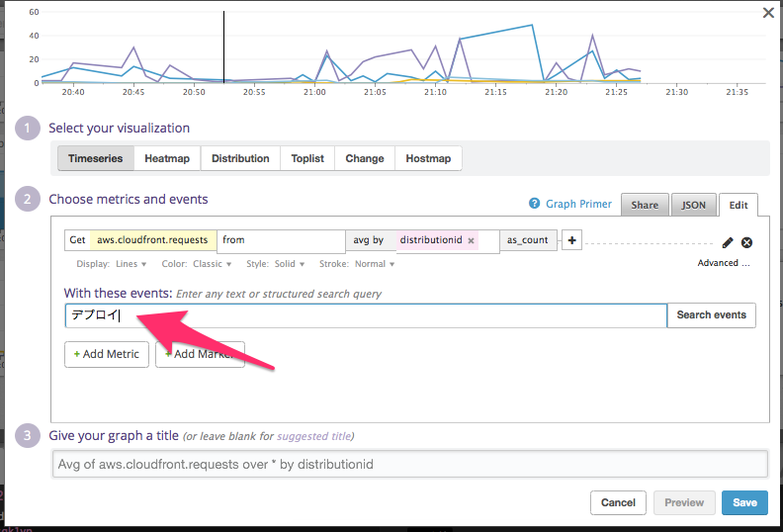Click the Search events button
783x532 pixels.
tap(711, 315)
